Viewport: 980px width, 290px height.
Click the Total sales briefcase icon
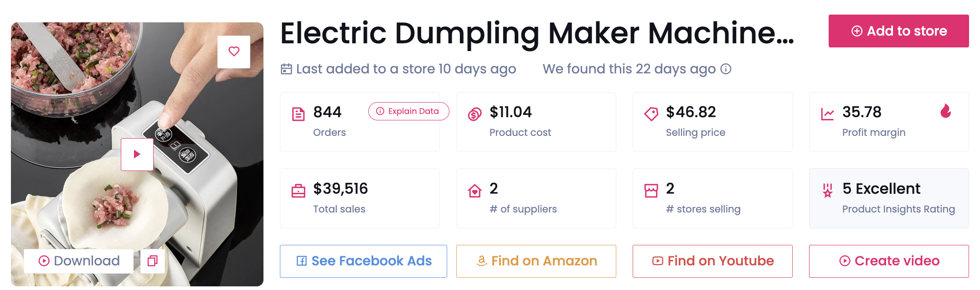298,191
